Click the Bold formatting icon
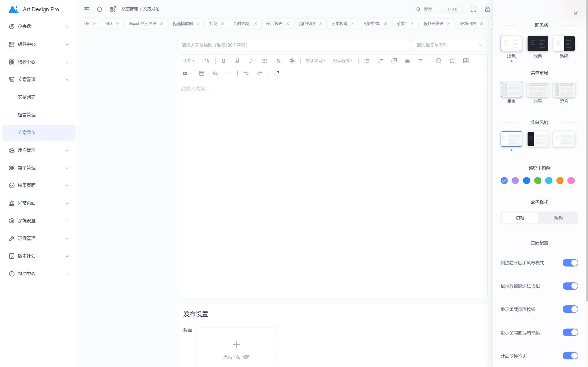The width and height of the screenshot is (588, 367). (224, 61)
